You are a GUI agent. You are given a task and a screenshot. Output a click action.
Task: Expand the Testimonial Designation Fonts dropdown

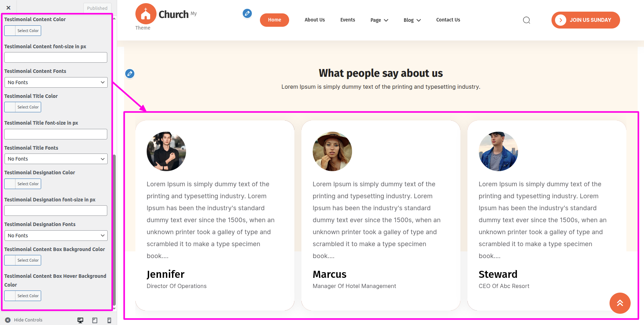[56, 236]
